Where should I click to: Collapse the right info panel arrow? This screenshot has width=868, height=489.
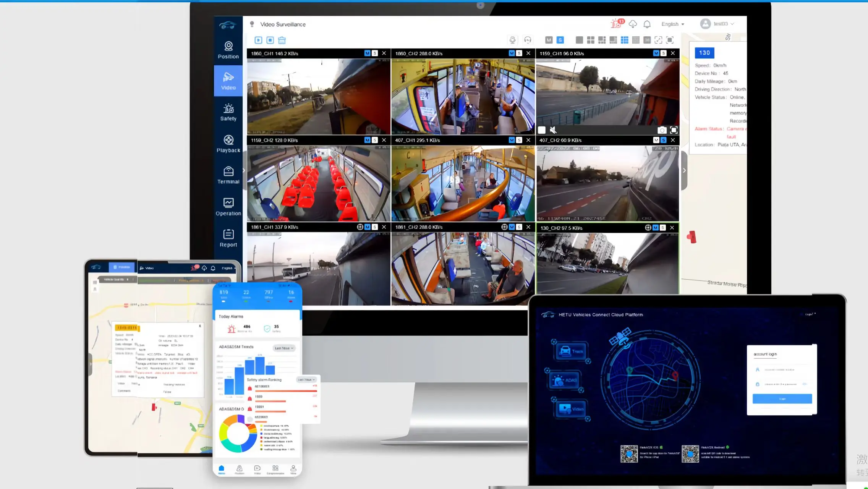click(684, 170)
